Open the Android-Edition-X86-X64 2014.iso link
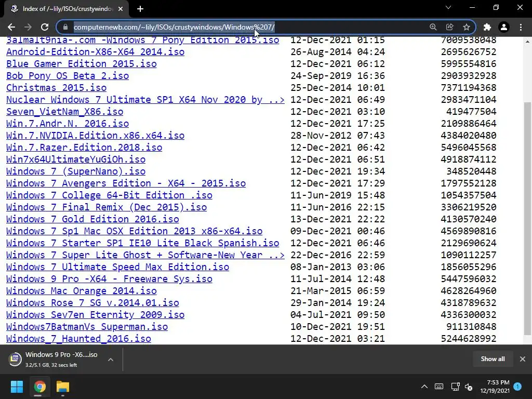 tap(96, 52)
